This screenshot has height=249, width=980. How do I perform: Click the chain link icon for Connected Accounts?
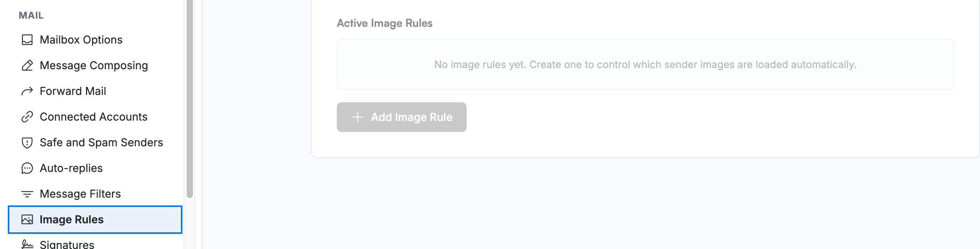pos(27,117)
